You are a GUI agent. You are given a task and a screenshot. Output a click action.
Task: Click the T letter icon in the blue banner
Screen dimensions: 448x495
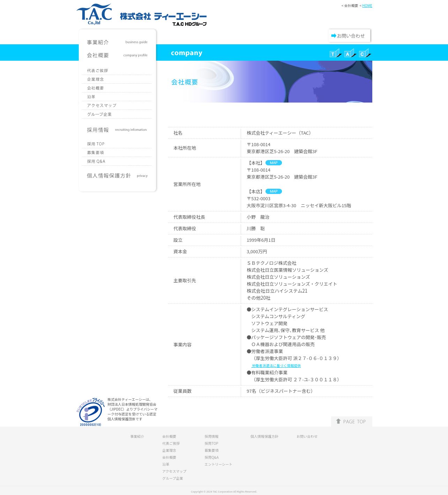pyautogui.click(x=335, y=53)
